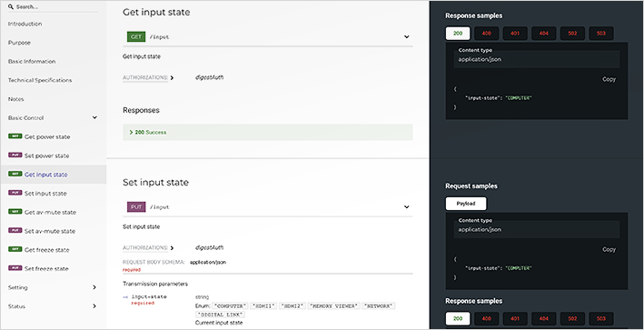Click the PUT badge beside Set freeze state
The image size is (644, 330).
tap(15, 268)
